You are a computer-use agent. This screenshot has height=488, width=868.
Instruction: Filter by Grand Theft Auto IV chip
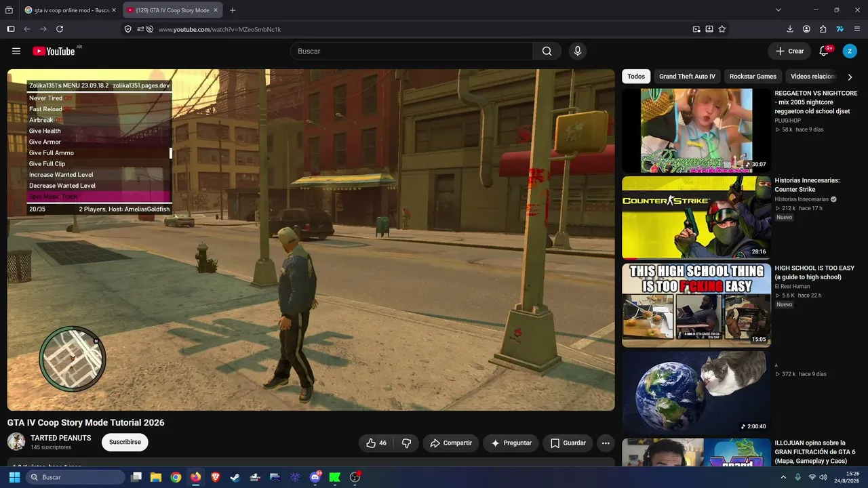[687, 77]
